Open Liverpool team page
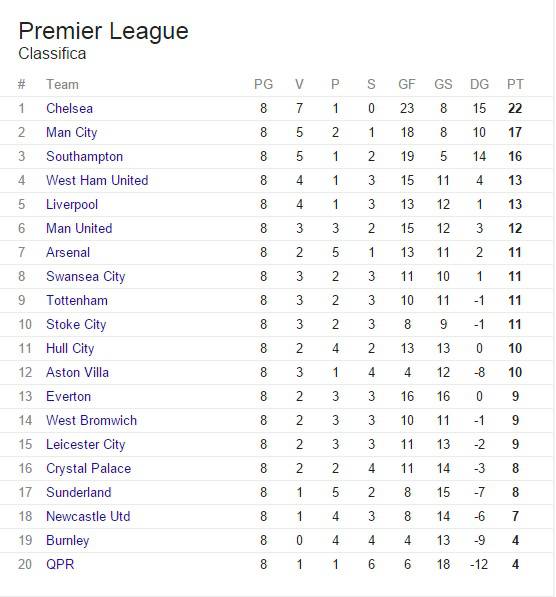Screen dimensions: 556x597 (72, 205)
